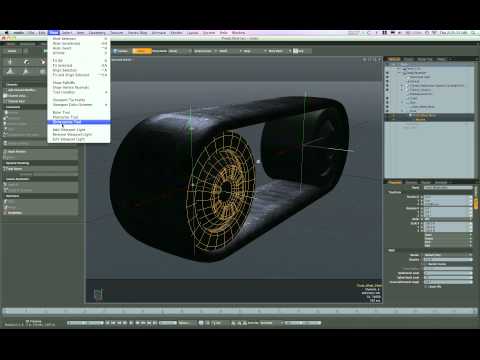Click a frame on the timeline bar
The width and height of the screenshot is (480, 360).
click(240, 311)
